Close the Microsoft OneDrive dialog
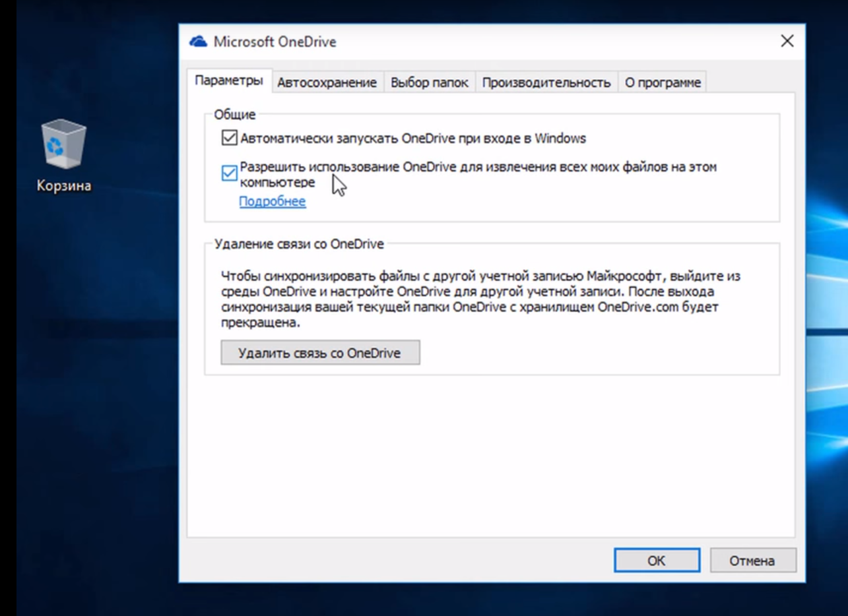 coord(787,42)
